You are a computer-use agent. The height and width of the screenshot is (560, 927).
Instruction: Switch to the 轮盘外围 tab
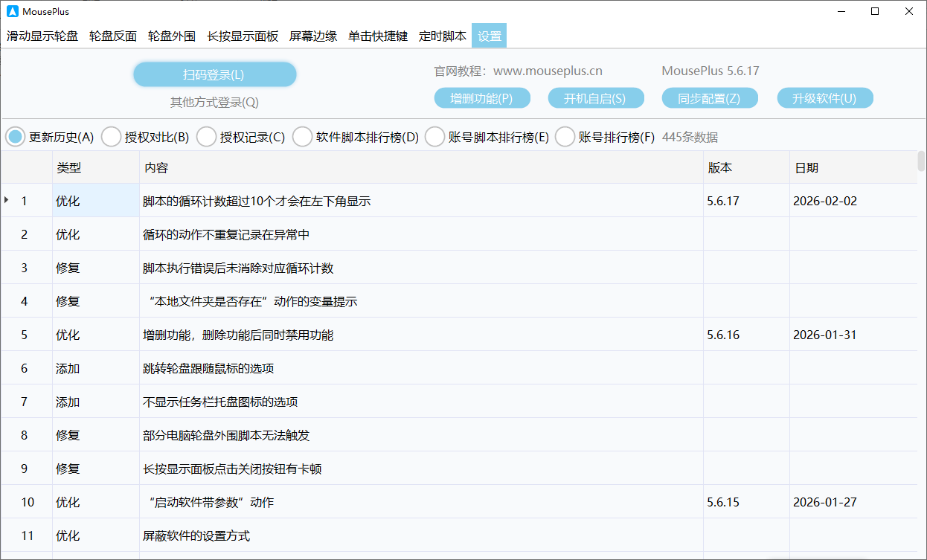click(x=172, y=36)
